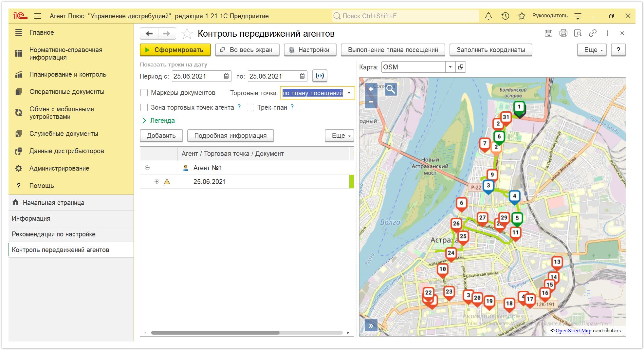Open the three-dot more menu
This screenshot has width=644, height=350.
[607, 33]
